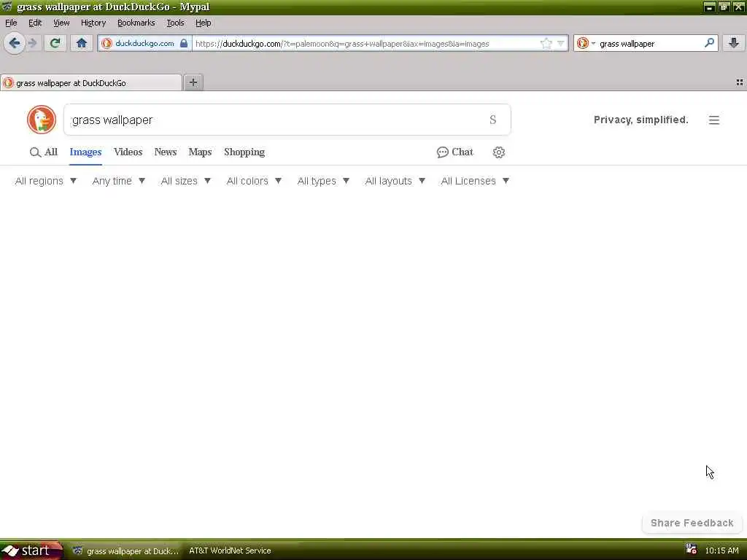Switch to Shopping results
The height and width of the screenshot is (560, 747).
[x=244, y=152]
